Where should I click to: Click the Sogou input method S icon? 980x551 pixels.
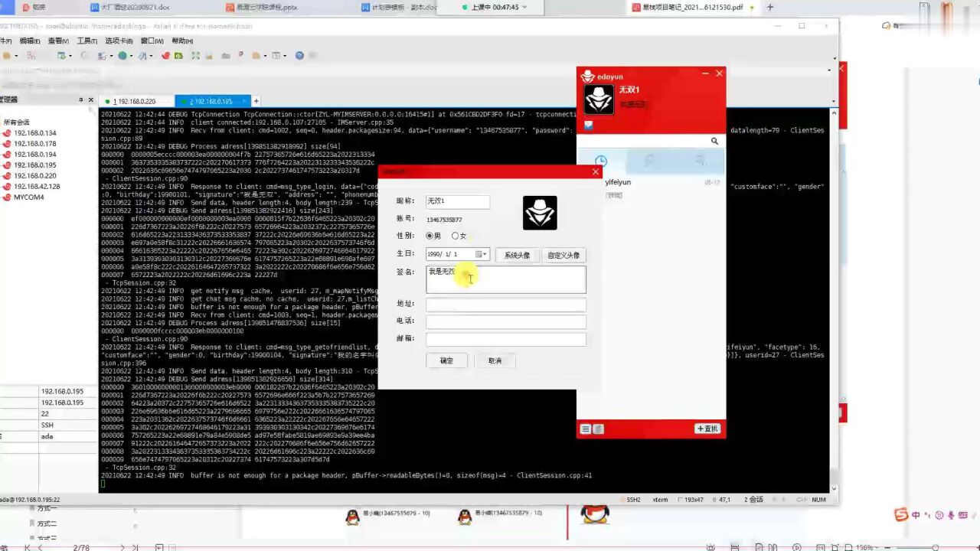pyautogui.click(x=901, y=515)
